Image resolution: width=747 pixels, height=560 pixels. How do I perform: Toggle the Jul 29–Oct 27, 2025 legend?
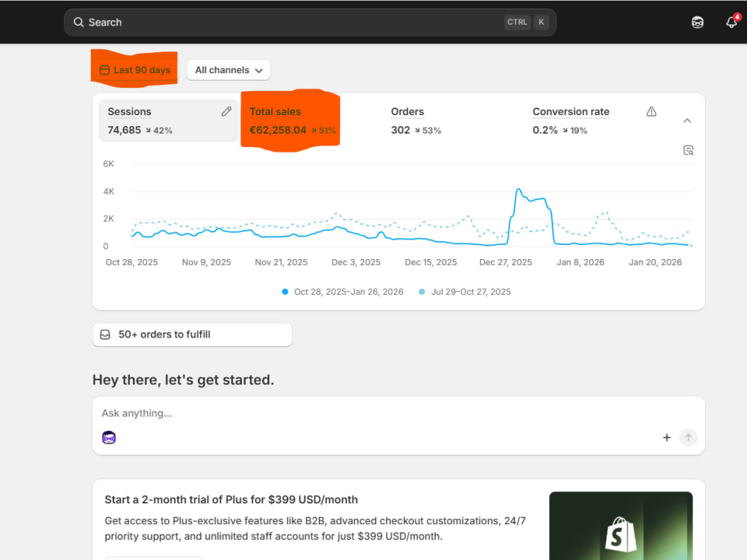(x=465, y=292)
